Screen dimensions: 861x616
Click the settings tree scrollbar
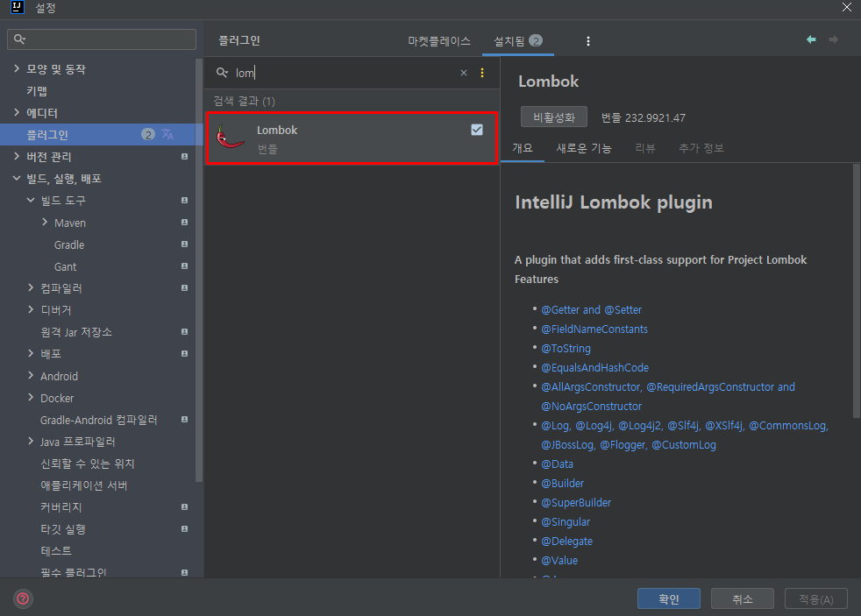click(x=199, y=270)
